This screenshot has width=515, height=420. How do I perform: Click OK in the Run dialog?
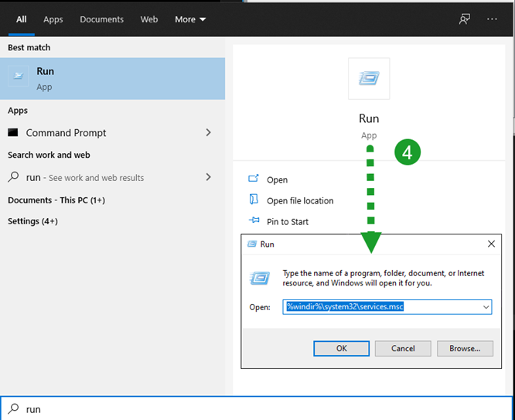point(341,348)
